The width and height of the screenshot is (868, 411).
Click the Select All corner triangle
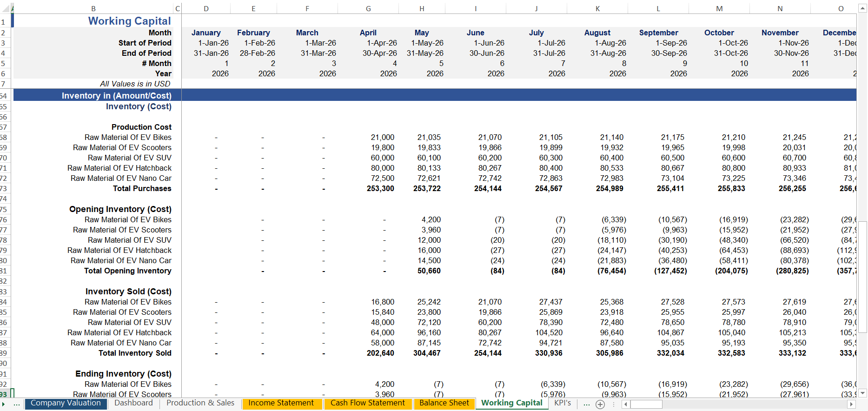pyautogui.click(x=7, y=8)
